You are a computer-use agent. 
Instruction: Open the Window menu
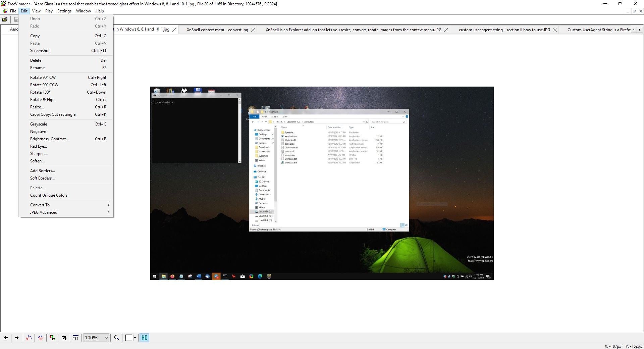coord(84,11)
